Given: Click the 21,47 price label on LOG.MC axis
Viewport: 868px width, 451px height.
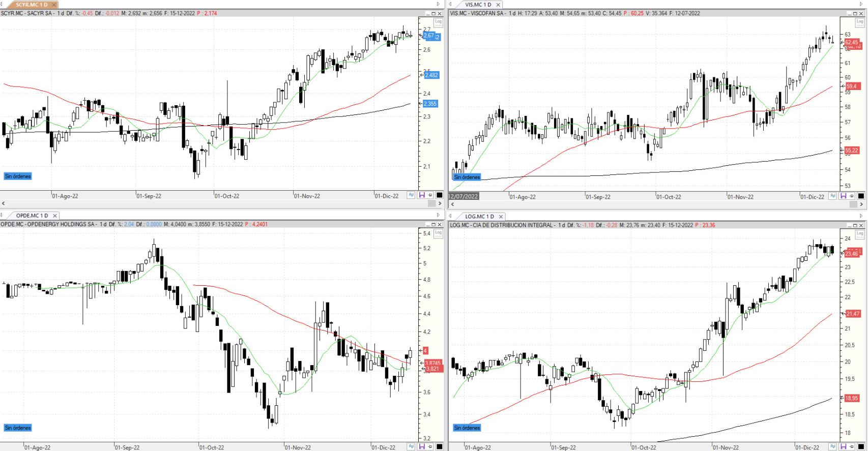Looking at the screenshot, I should (x=852, y=314).
